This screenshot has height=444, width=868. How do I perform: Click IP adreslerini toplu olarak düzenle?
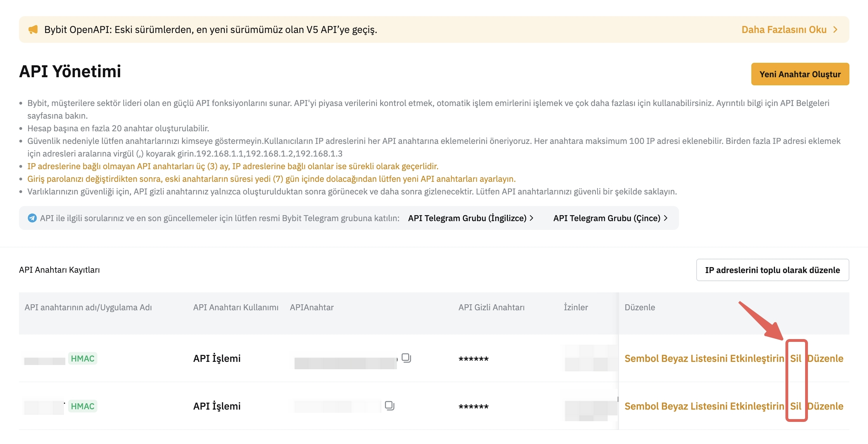772,270
